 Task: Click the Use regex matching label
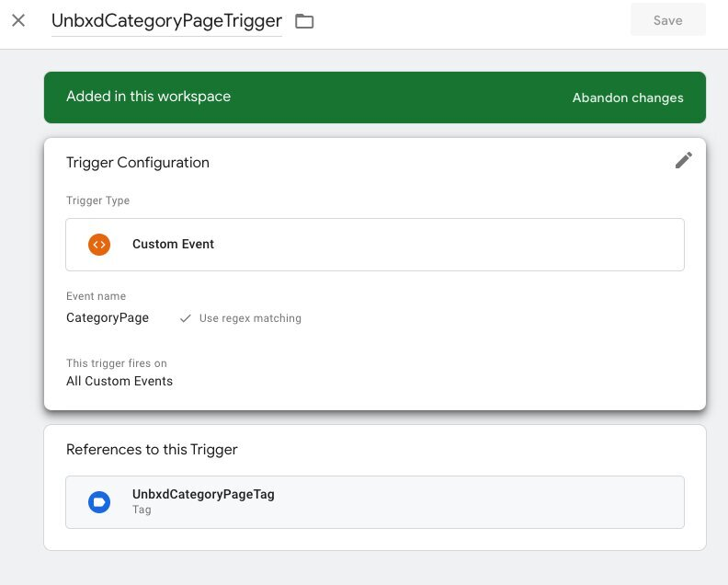(250, 318)
